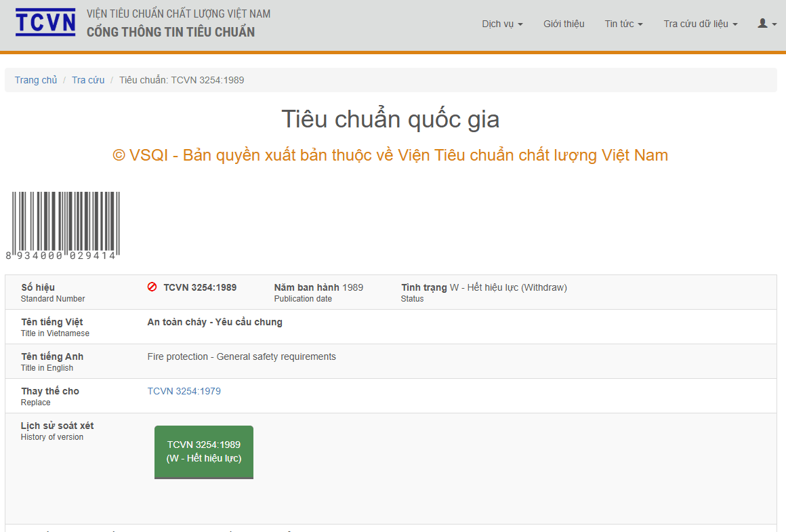
Task: Click the TCVN logo in header
Action: 45,22
